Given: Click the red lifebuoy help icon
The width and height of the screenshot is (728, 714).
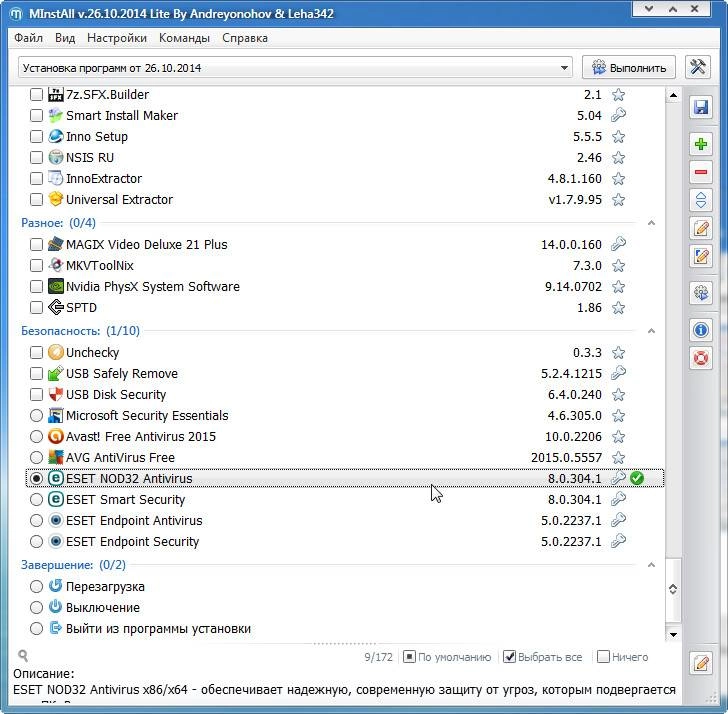Looking at the screenshot, I should (x=701, y=358).
